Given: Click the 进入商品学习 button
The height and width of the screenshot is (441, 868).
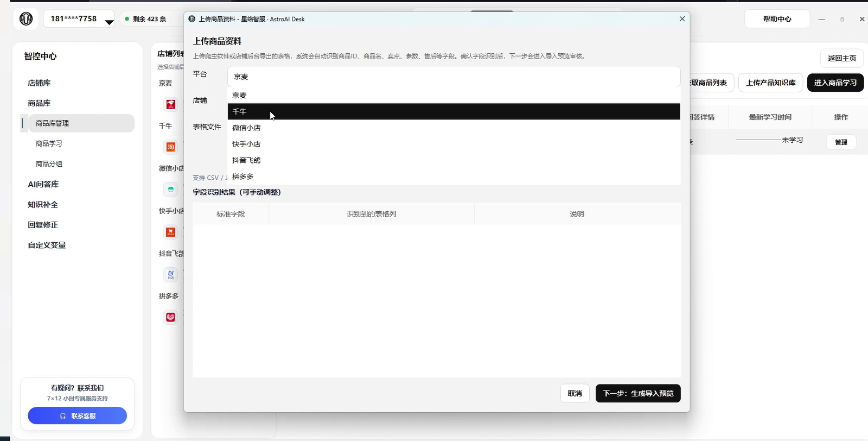Looking at the screenshot, I should tap(835, 83).
